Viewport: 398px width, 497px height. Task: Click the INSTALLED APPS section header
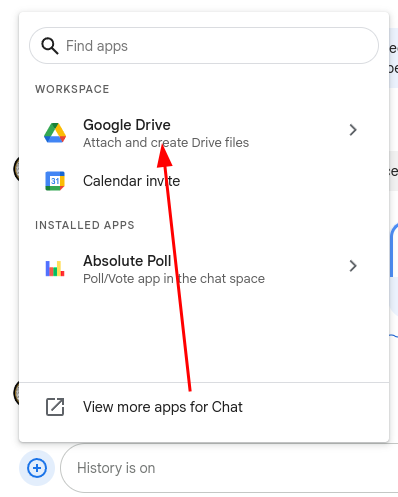coord(85,225)
